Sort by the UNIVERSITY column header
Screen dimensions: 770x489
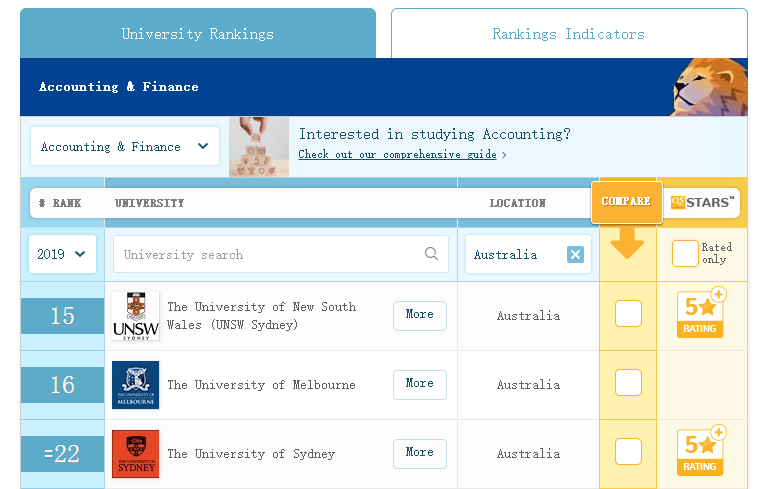(x=150, y=203)
